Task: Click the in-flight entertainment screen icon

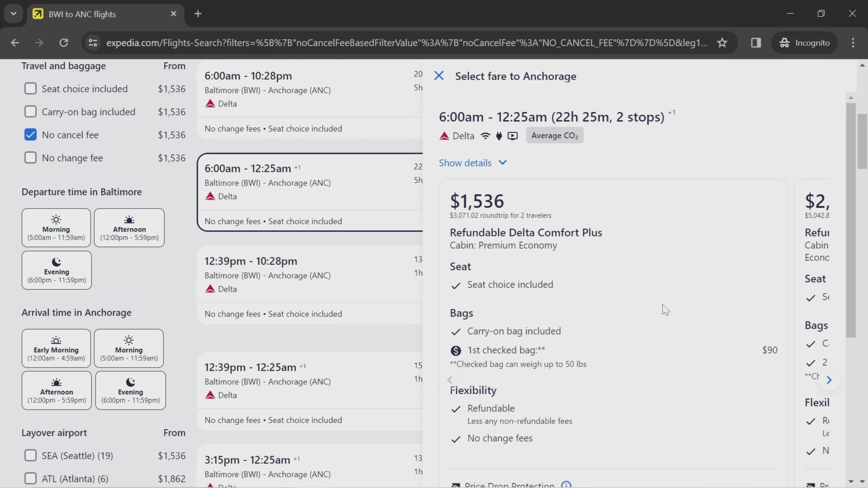Action: click(x=512, y=136)
